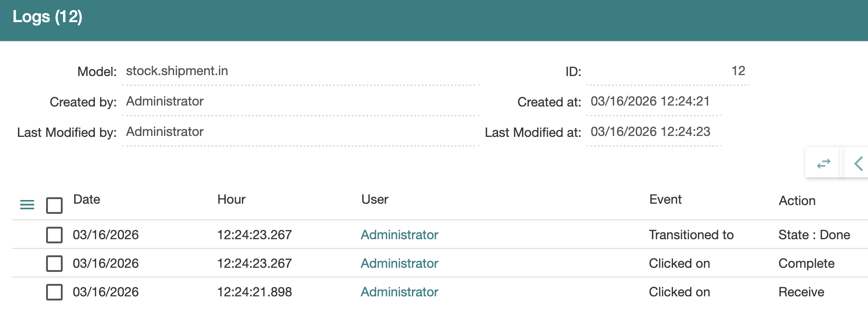Open Administrator link in Complete row
Screen dimensions: 868x318
pos(399,264)
